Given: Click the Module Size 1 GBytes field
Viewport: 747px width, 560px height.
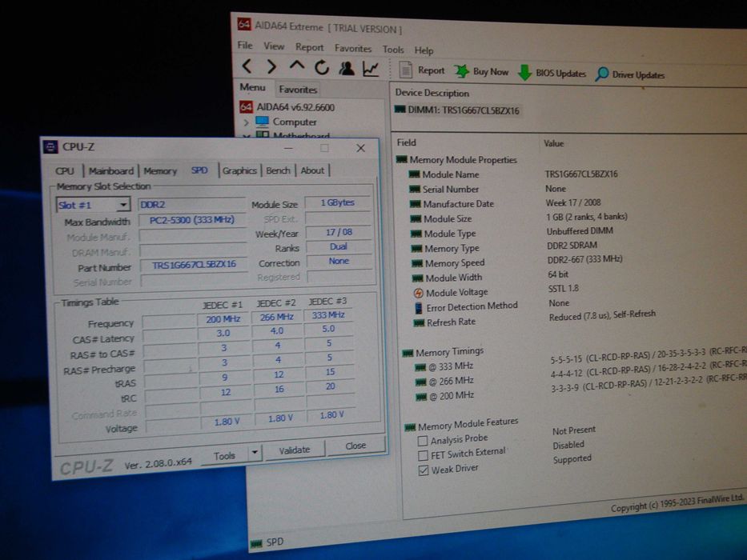Looking at the screenshot, I should (337, 202).
